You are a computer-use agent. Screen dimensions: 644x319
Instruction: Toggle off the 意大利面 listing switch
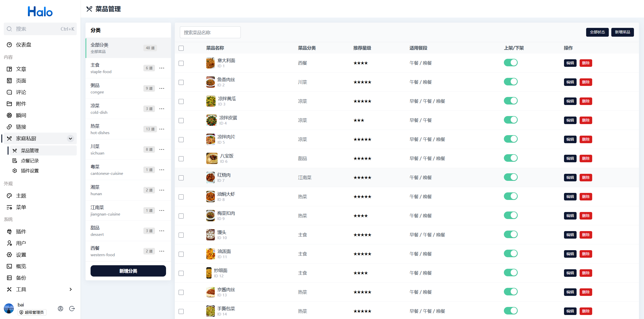coord(510,63)
